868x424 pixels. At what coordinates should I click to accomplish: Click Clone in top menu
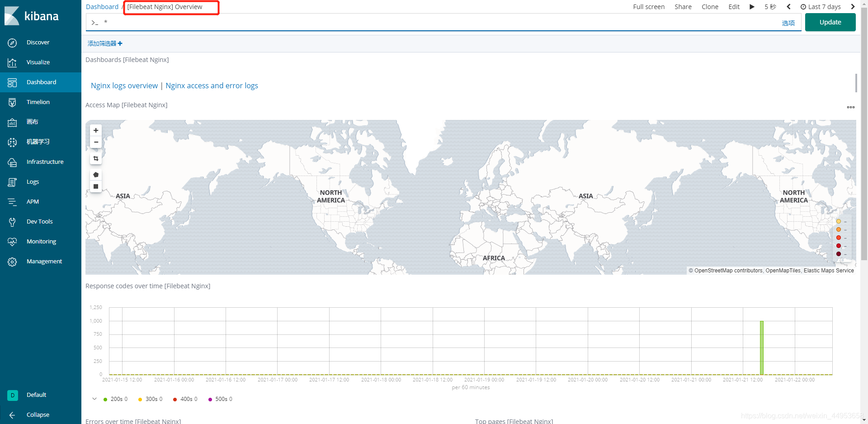710,7
